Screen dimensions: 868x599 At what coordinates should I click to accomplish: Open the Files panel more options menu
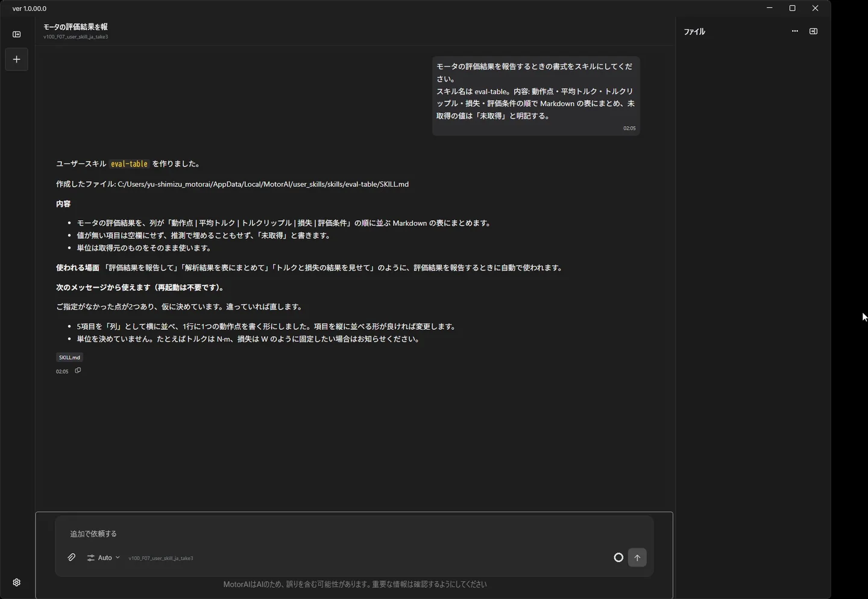[x=794, y=31]
